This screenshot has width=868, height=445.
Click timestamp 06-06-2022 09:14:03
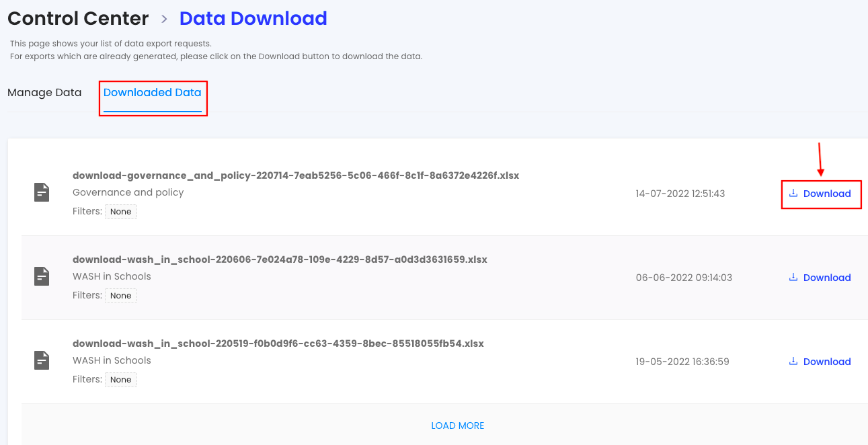pos(684,278)
